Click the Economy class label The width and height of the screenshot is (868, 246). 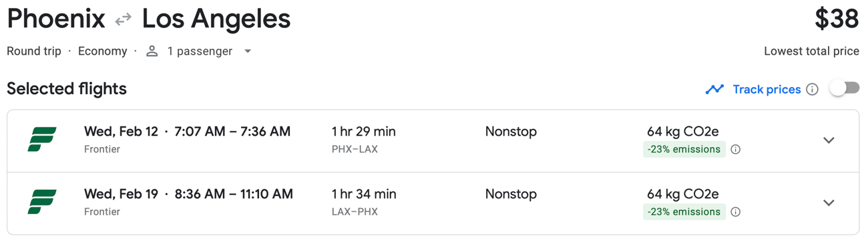pos(102,51)
